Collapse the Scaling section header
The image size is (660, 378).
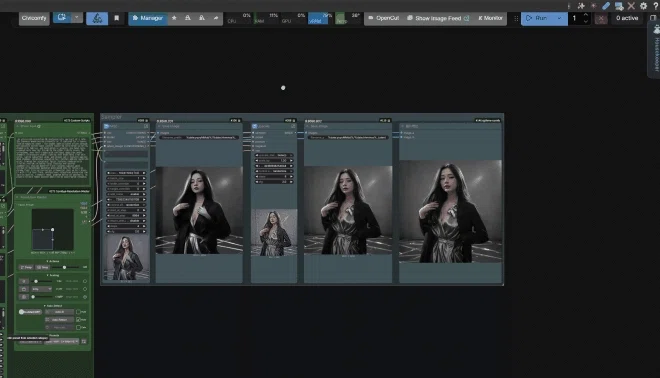pos(53,275)
